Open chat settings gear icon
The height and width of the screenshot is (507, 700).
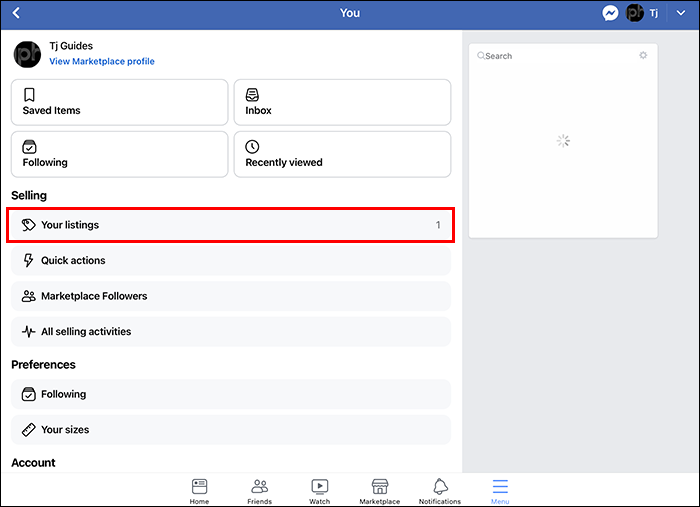[643, 55]
